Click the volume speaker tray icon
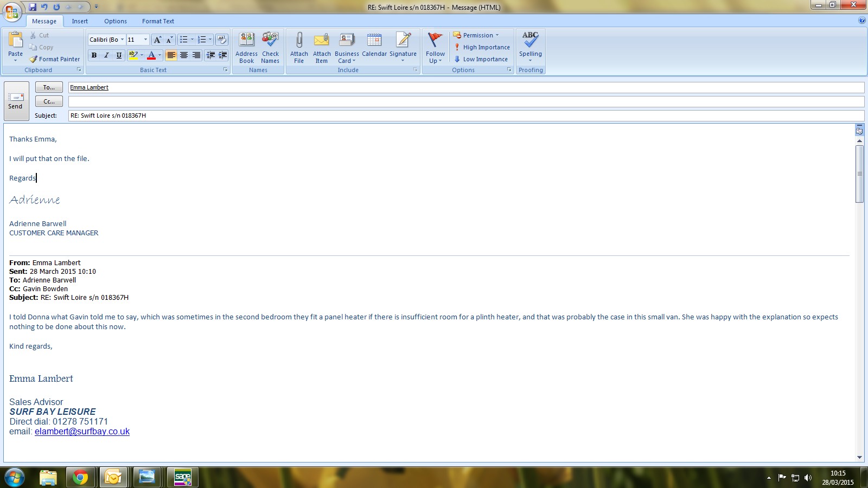 (x=808, y=478)
